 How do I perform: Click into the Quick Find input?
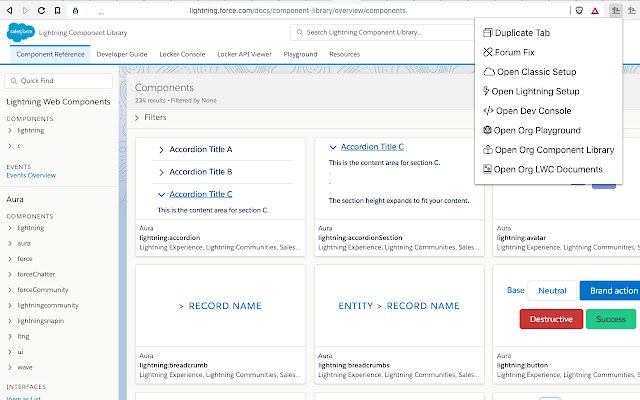pyautogui.click(x=58, y=81)
